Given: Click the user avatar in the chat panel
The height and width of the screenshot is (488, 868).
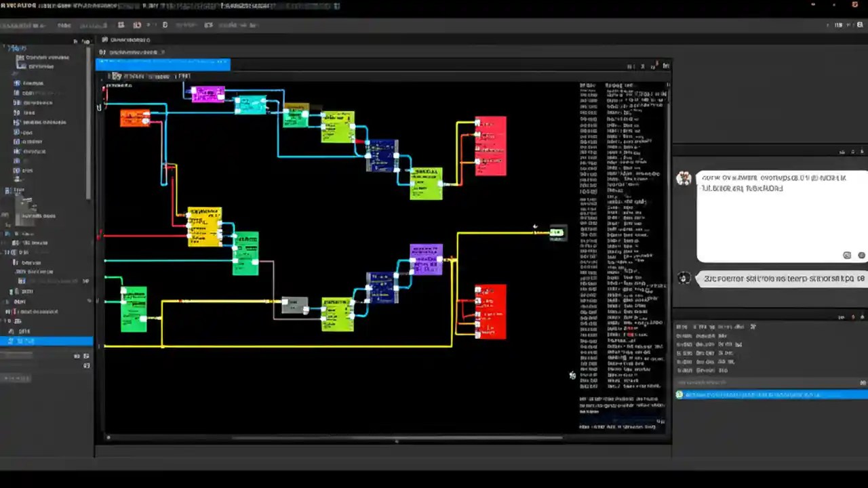Looking at the screenshot, I should (x=684, y=178).
